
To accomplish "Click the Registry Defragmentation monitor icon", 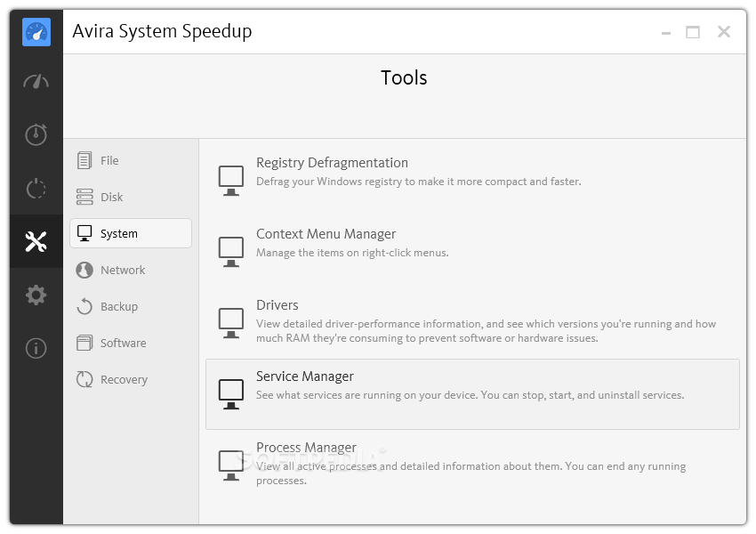I will [231, 180].
